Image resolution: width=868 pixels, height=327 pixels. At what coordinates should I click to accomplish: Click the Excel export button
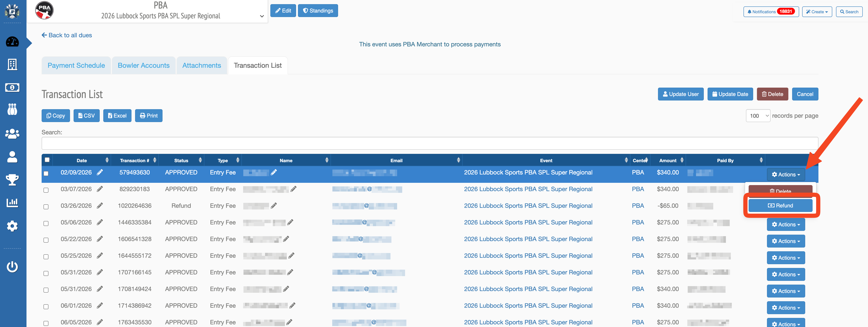(x=117, y=116)
